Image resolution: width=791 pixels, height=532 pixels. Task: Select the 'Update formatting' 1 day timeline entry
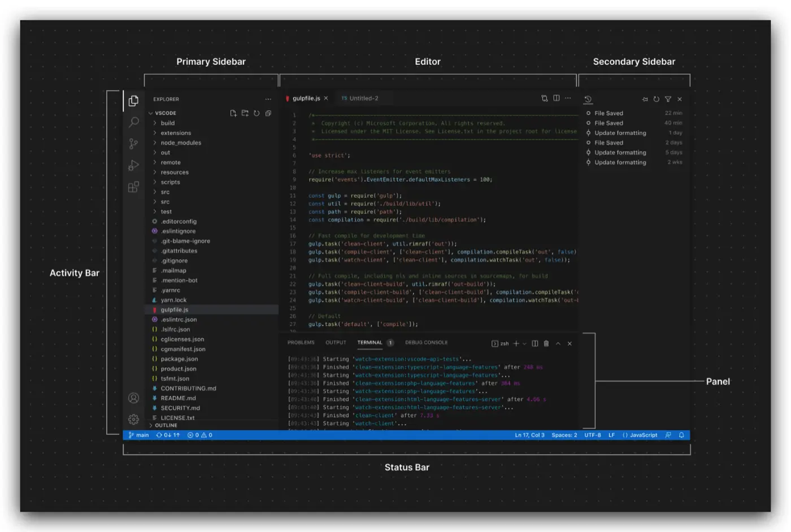[x=620, y=133]
